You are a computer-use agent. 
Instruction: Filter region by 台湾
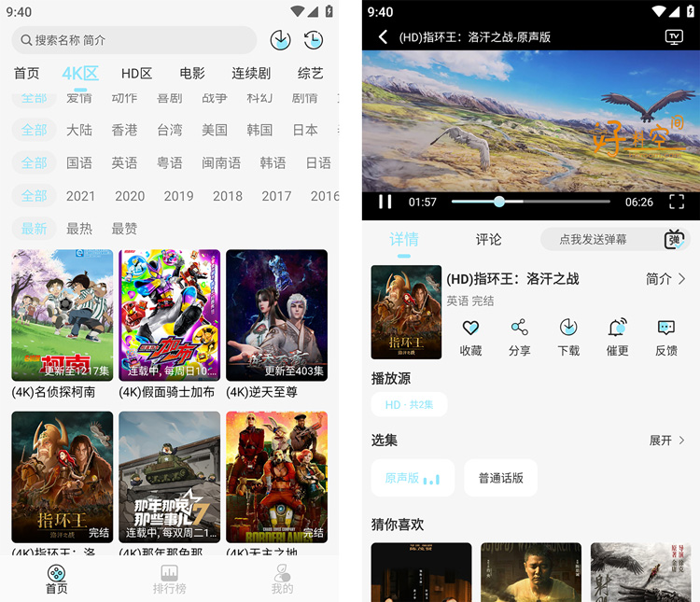pos(170,130)
